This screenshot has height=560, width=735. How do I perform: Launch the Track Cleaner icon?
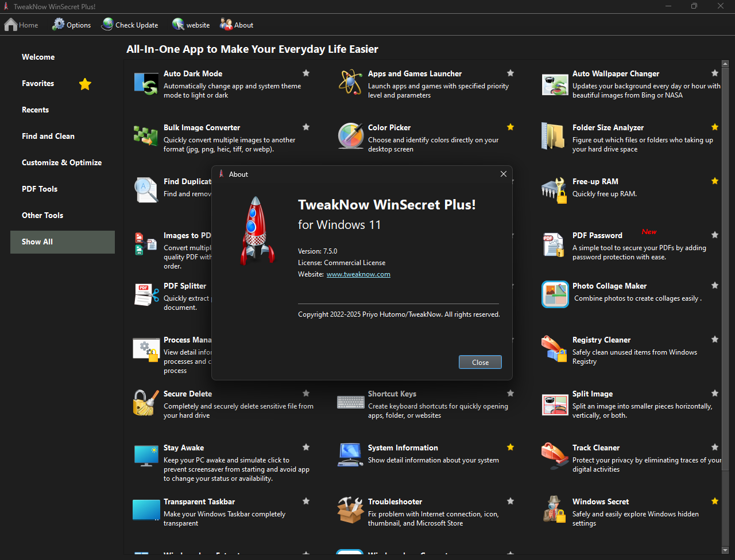555,456
